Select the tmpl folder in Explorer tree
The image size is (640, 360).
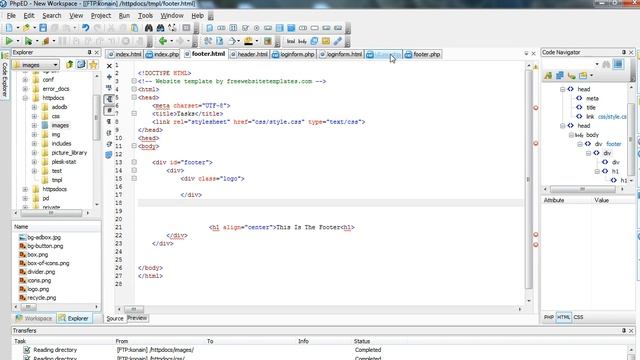pos(57,180)
